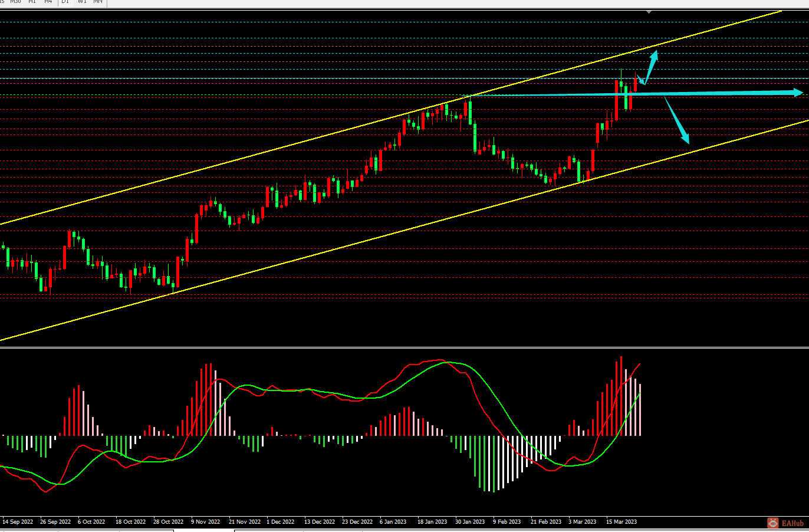Click the 14 Sep 2022 date label
809x532 pixels.
pyautogui.click(x=18, y=521)
